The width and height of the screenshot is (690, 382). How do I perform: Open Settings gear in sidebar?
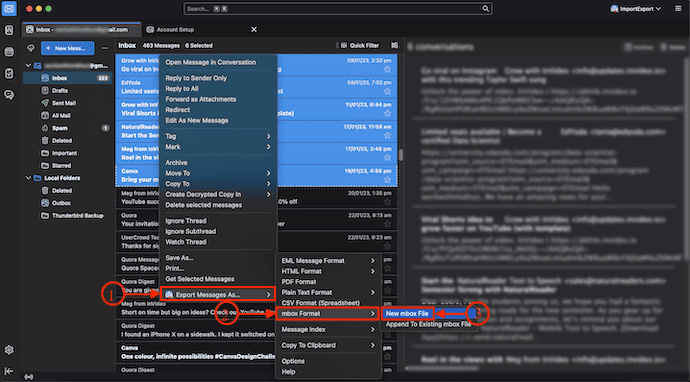click(9, 350)
